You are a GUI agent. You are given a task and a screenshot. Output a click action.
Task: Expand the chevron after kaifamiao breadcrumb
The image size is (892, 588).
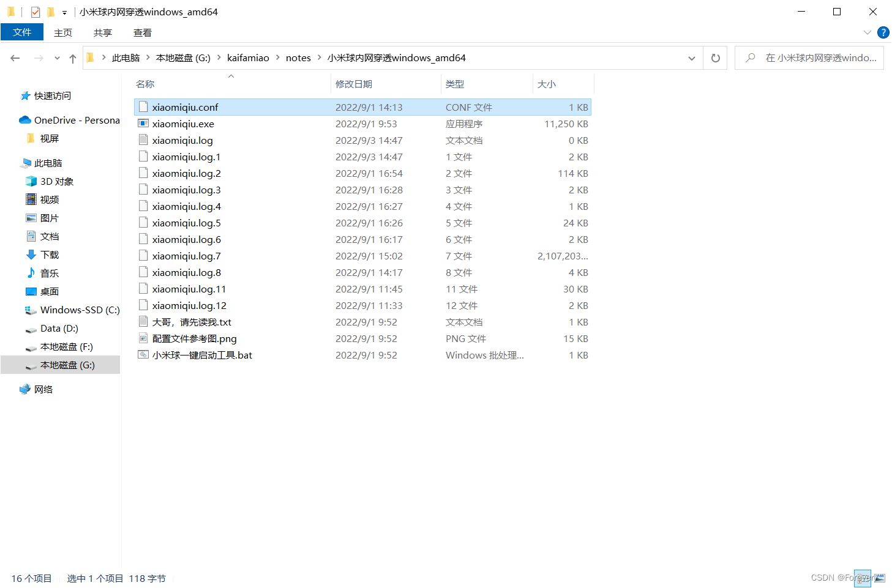[277, 58]
